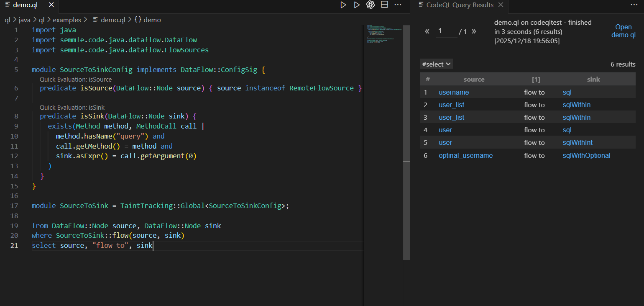Run 'Quick Evaluation: isSink' code lens

72,108
